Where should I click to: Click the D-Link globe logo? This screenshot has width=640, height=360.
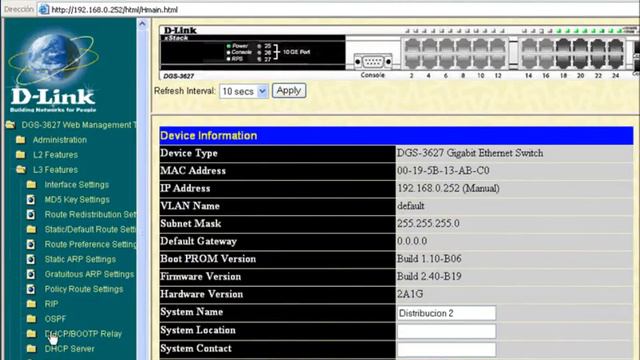[53, 58]
